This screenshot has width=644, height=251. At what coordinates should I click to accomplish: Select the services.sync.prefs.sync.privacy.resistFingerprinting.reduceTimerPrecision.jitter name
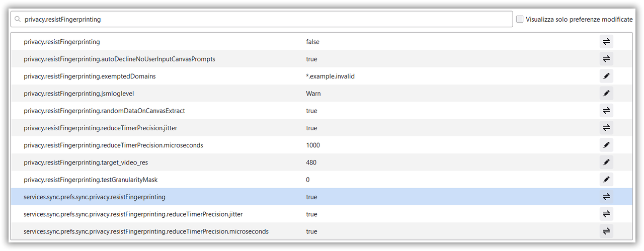[133, 214]
